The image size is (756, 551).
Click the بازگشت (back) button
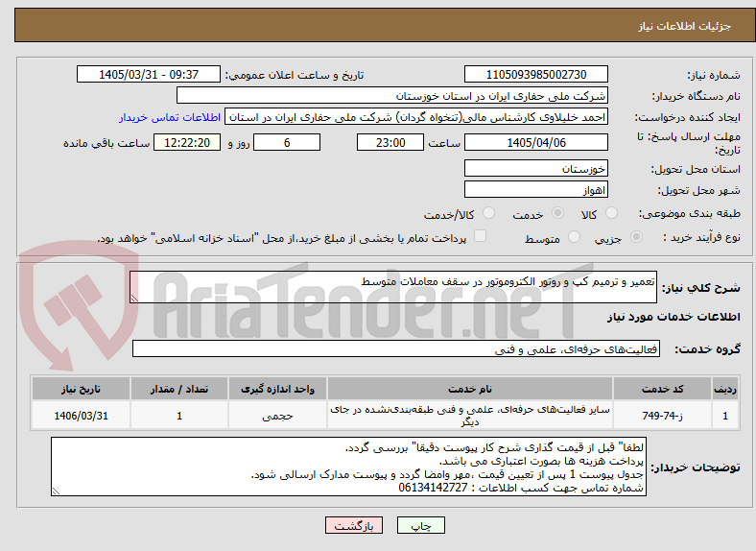coord(354,525)
